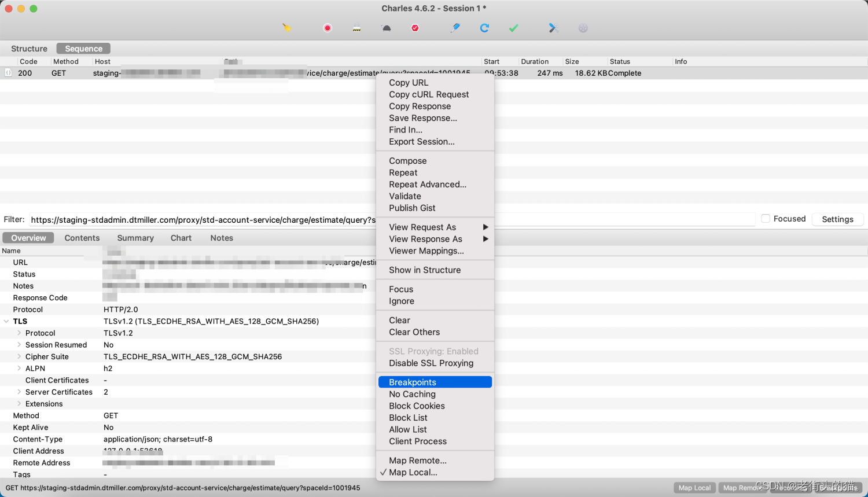Open the Contents tab

[82, 238]
